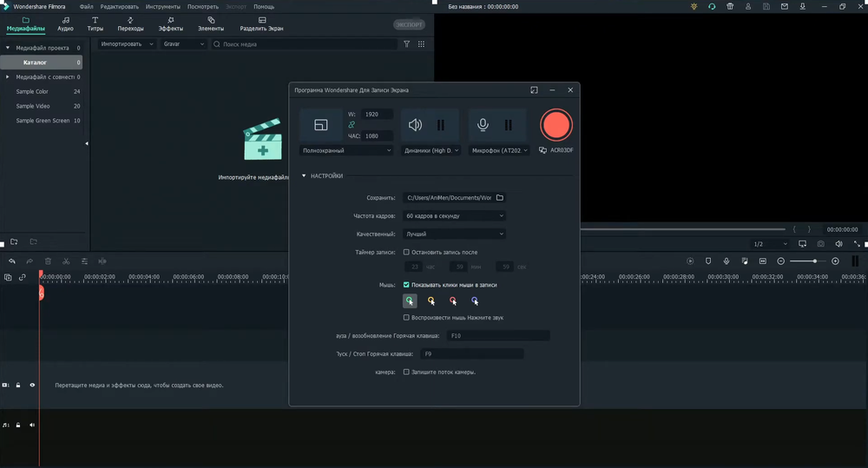
Task: Open the Микрофон device dropdown
Action: point(499,151)
